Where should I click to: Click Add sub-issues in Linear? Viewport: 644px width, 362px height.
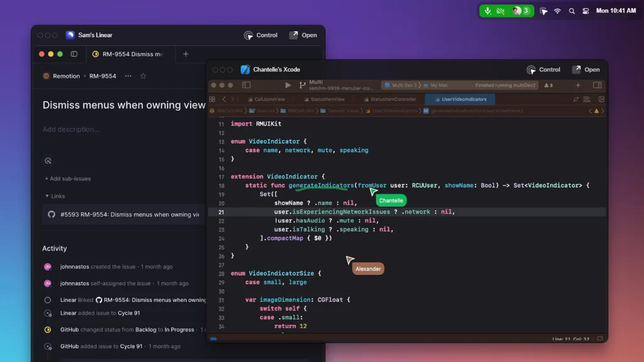click(68, 178)
